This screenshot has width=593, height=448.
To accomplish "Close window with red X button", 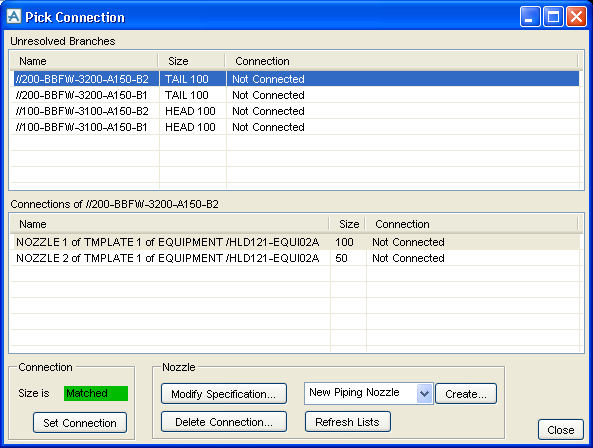I will click(576, 17).
